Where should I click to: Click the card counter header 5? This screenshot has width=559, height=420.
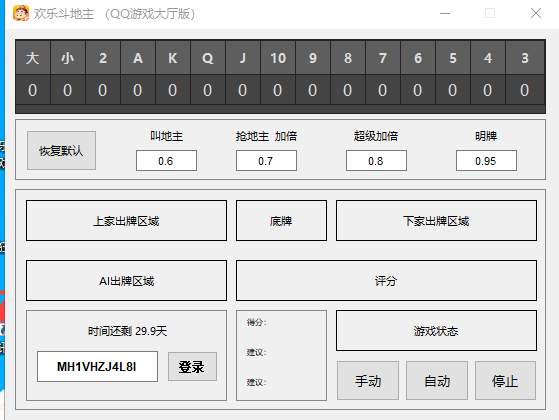tap(452, 58)
